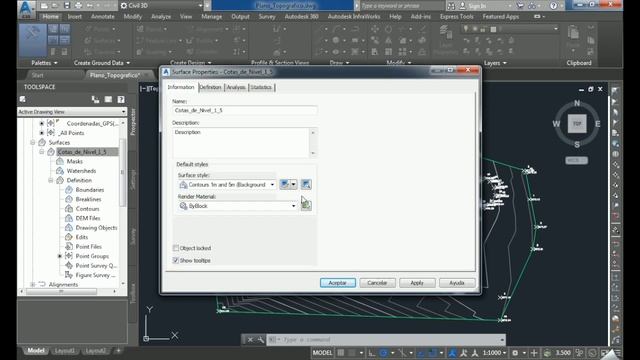Expand the Alignments tree node
Viewport: 640px width, 360px height.
33,284
